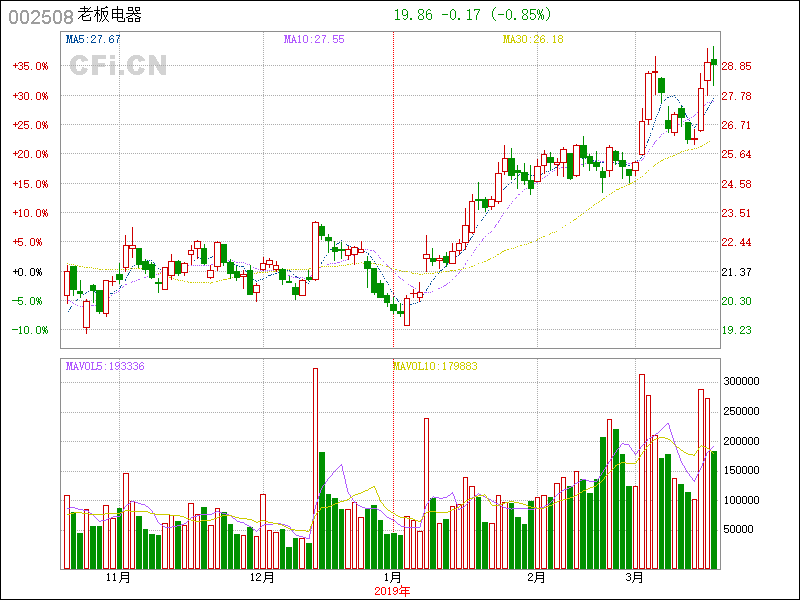Image resolution: width=800 pixels, height=600 pixels.
Task: Click the 19.23 price axis label
Action: (737, 330)
